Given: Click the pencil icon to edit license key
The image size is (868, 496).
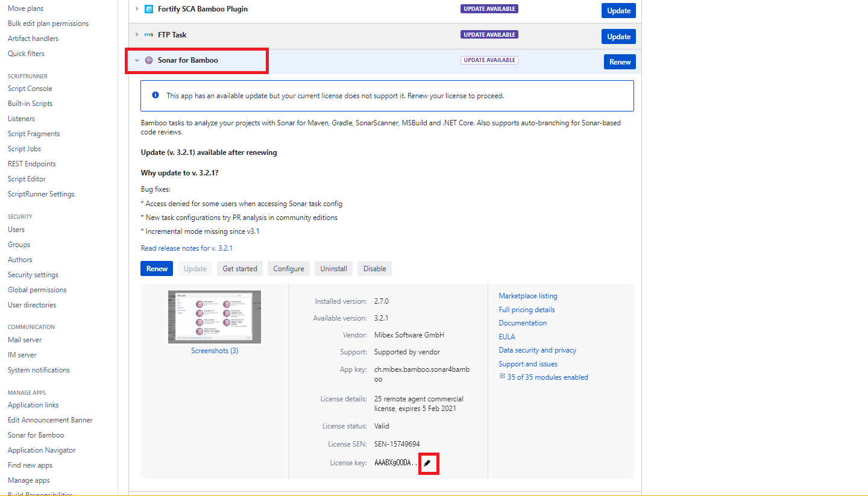Looking at the screenshot, I should click(427, 463).
